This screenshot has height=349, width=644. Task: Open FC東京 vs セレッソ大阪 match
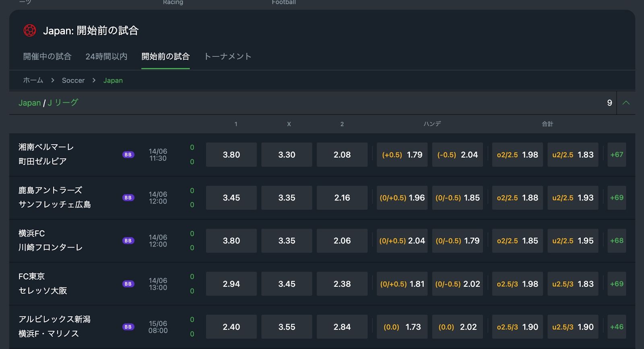click(43, 283)
